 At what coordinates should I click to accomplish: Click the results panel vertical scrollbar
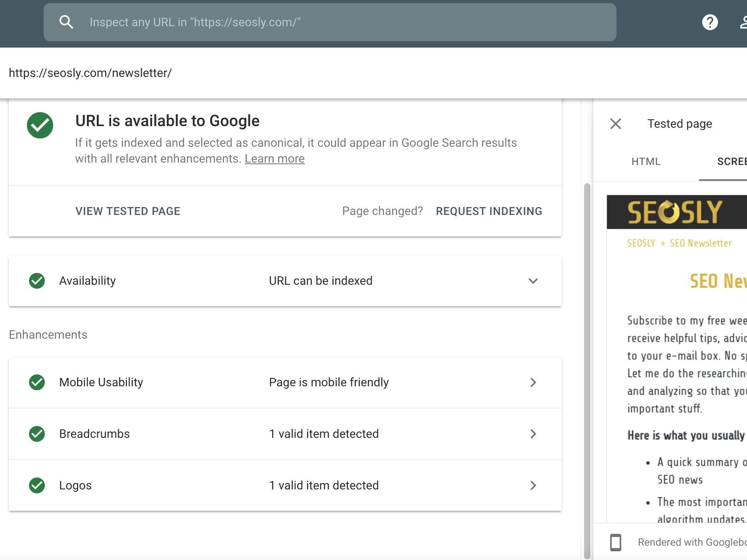(587, 371)
